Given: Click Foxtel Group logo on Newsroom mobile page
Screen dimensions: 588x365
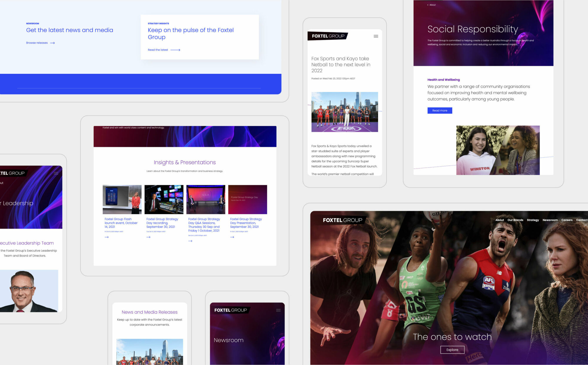Looking at the screenshot, I should (230, 310).
